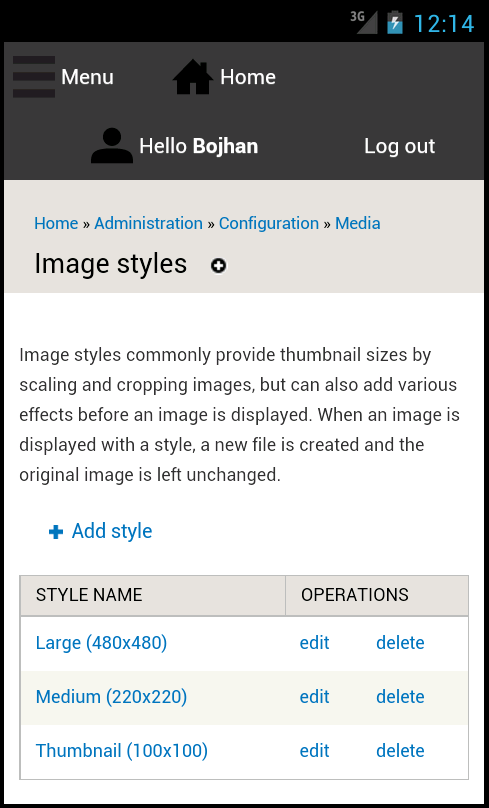Edit the Thumbnail image style

click(x=314, y=751)
